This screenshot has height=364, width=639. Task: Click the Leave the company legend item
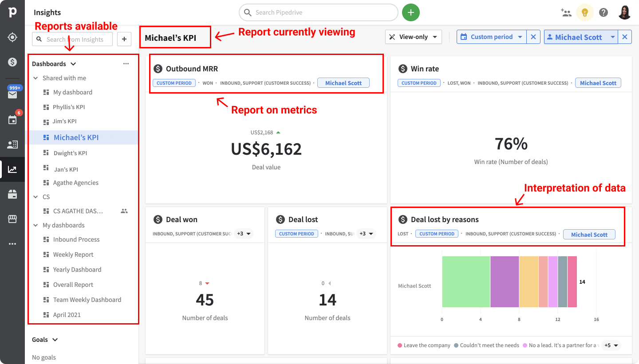click(x=424, y=345)
